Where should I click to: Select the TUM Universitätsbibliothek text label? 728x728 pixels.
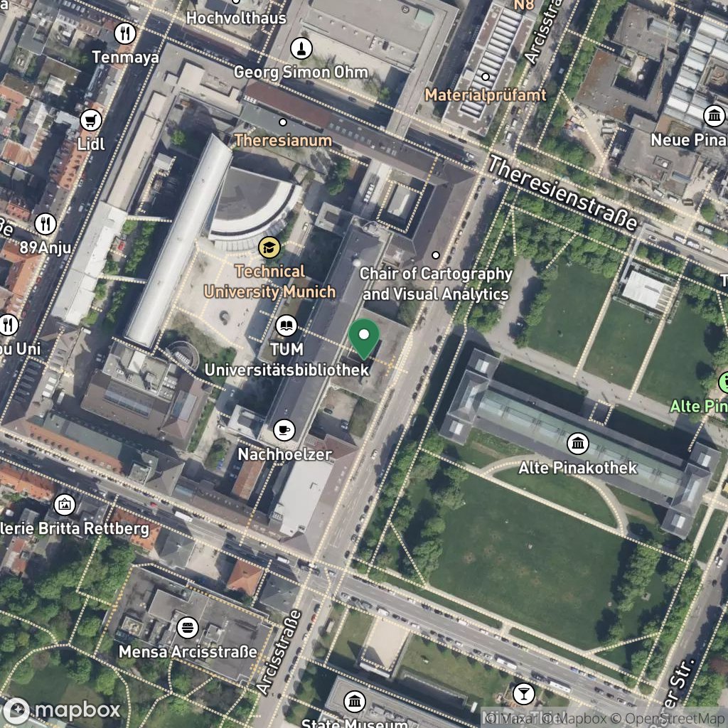287,360
